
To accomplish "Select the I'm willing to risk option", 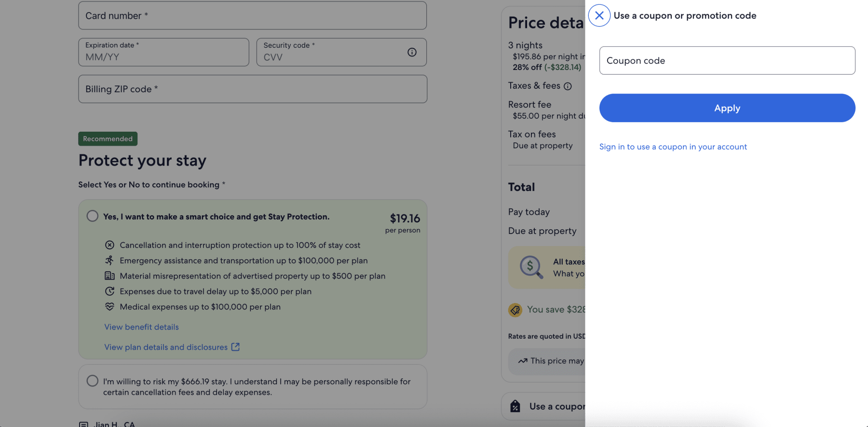I will point(92,381).
